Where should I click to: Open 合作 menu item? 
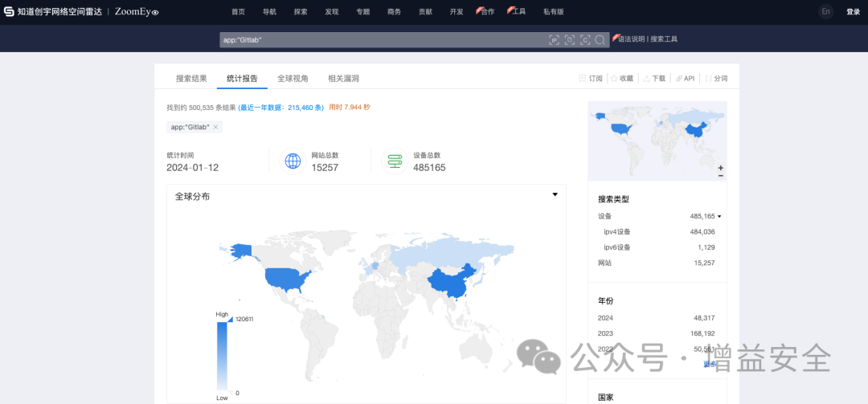point(487,11)
